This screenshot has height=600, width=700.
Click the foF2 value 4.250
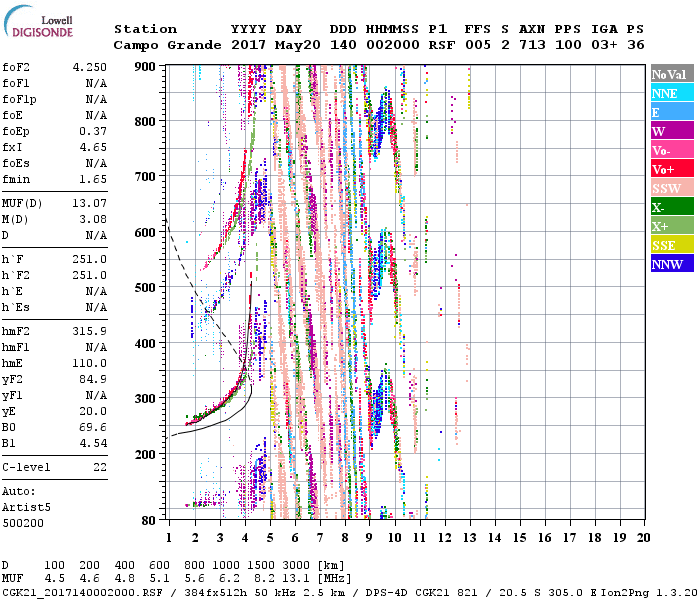click(90, 67)
